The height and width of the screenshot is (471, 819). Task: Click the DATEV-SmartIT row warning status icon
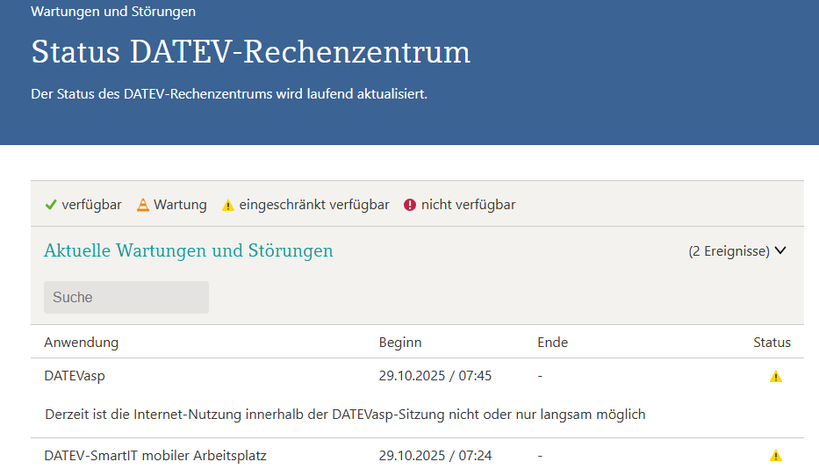tap(776, 456)
